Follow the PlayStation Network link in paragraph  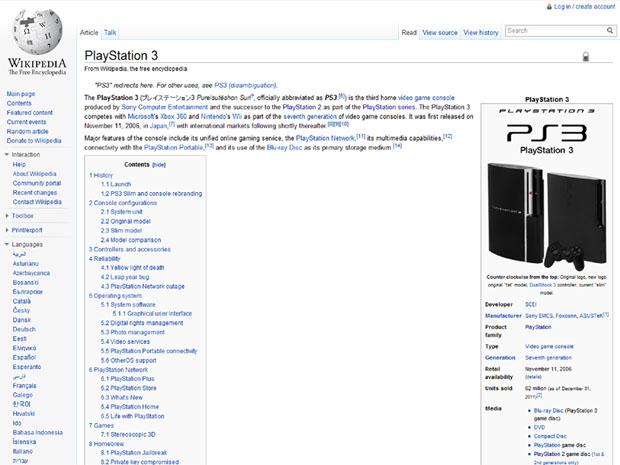pyautogui.click(x=325, y=138)
